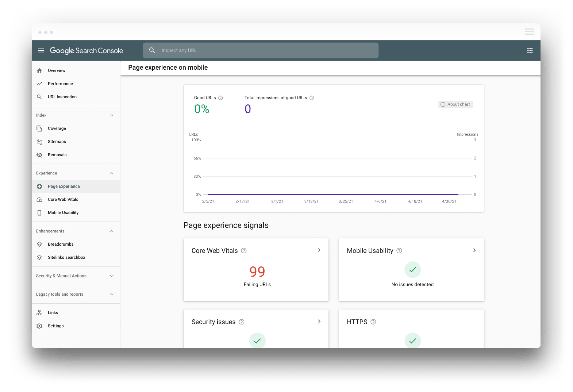This screenshot has height=392, width=573.
Task: Click Page experience signals heading
Action: pos(226,226)
